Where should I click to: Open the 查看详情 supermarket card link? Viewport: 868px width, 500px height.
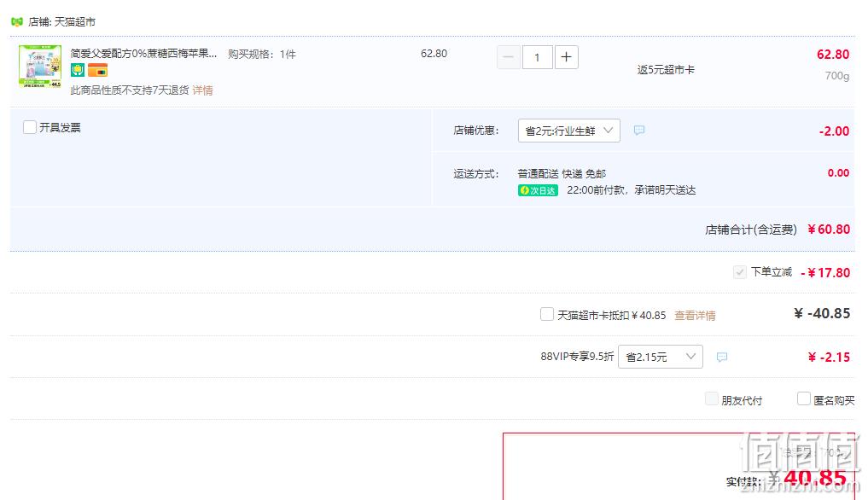point(695,315)
